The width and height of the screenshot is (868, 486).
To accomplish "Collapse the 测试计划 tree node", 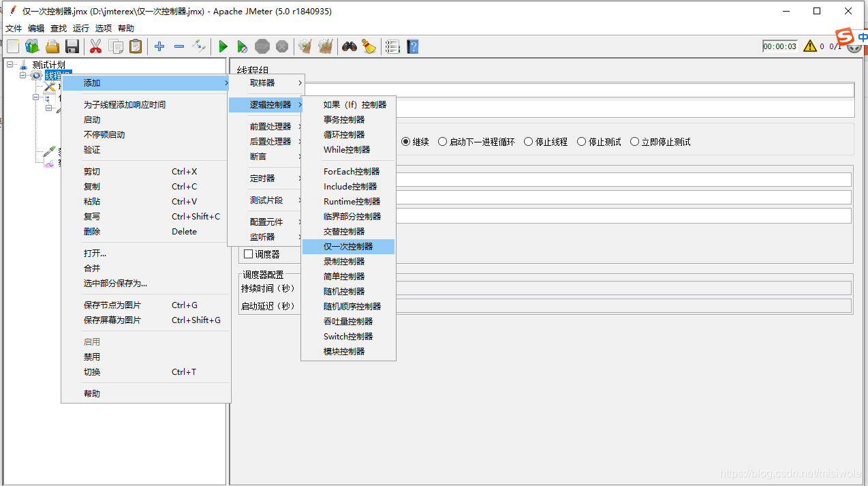I will click(10, 65).
